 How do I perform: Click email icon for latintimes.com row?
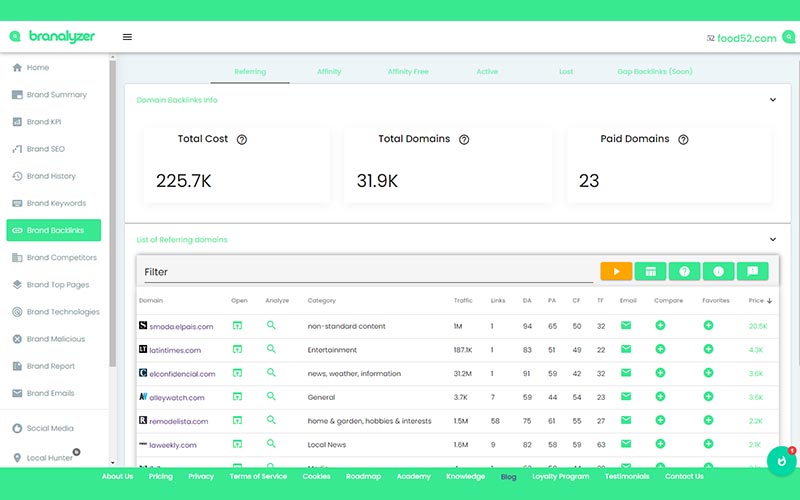626,349
